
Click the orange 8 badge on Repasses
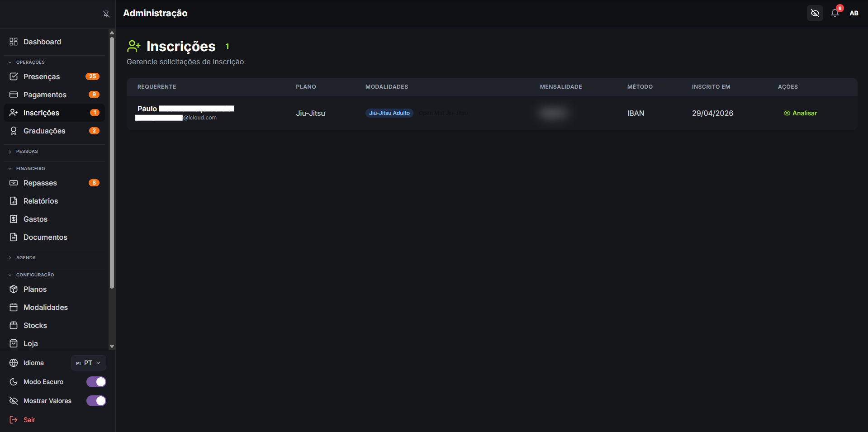coord(94,183)
